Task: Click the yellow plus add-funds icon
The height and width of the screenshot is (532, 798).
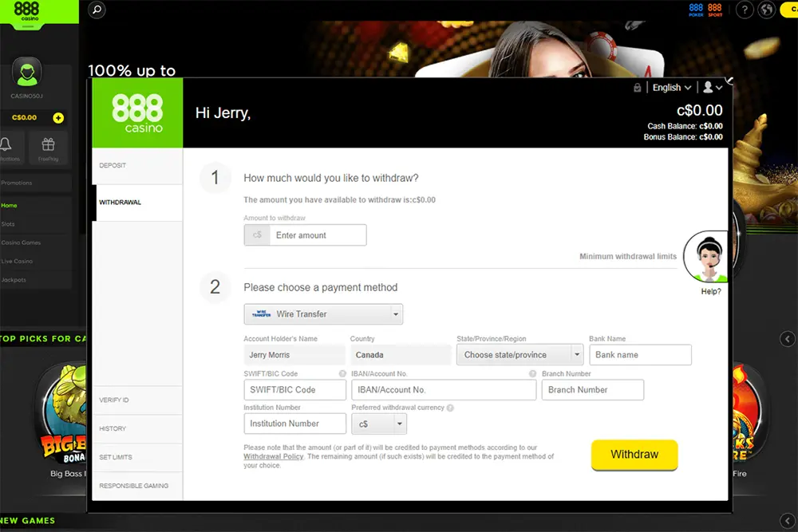Action: [58, 118]
